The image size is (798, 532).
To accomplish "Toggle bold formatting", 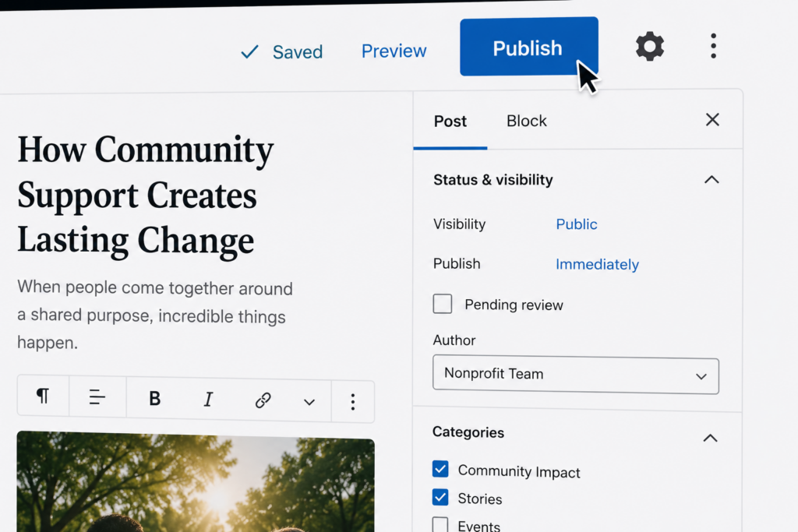I will click(155, 398).
